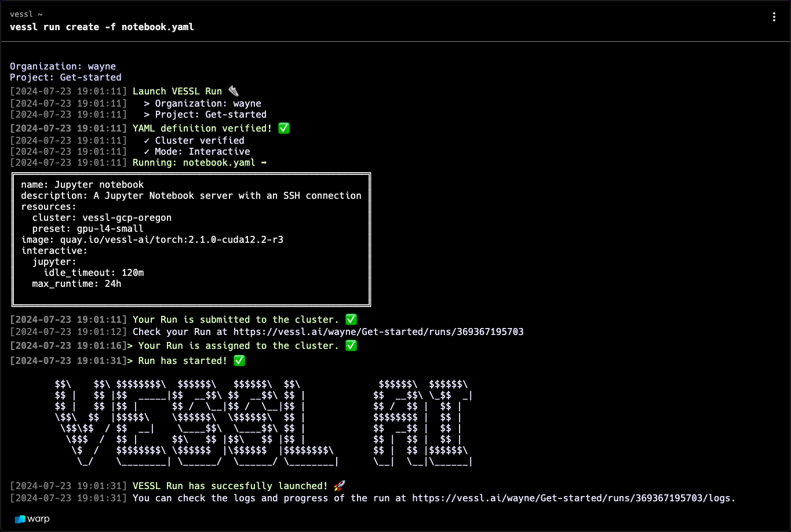Click 'cluster: vessl-gcp-oregon' in YAML box
The width and height of the screenshot is (791, 532).
[102, 217]
